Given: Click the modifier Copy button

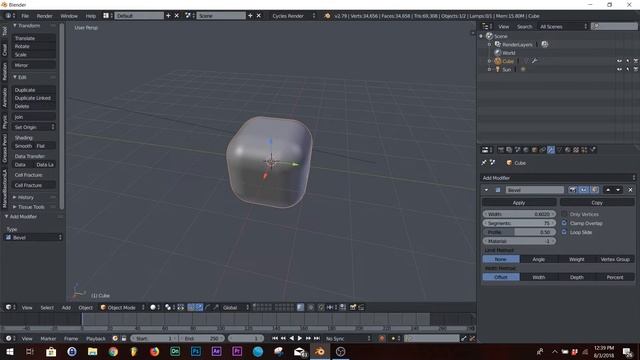Looking at the screenshot, I should (x=597, y=202).
